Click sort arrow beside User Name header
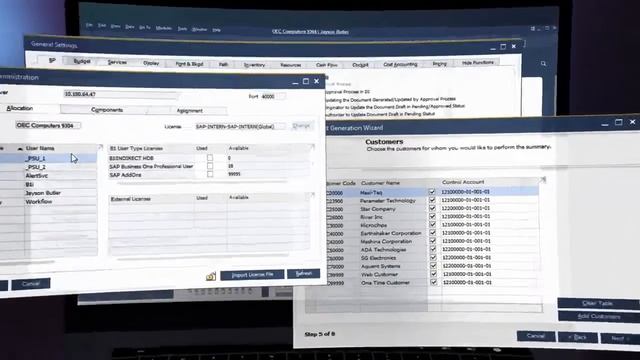The height and width of the screenshot is (360, 640). [20, 149]
